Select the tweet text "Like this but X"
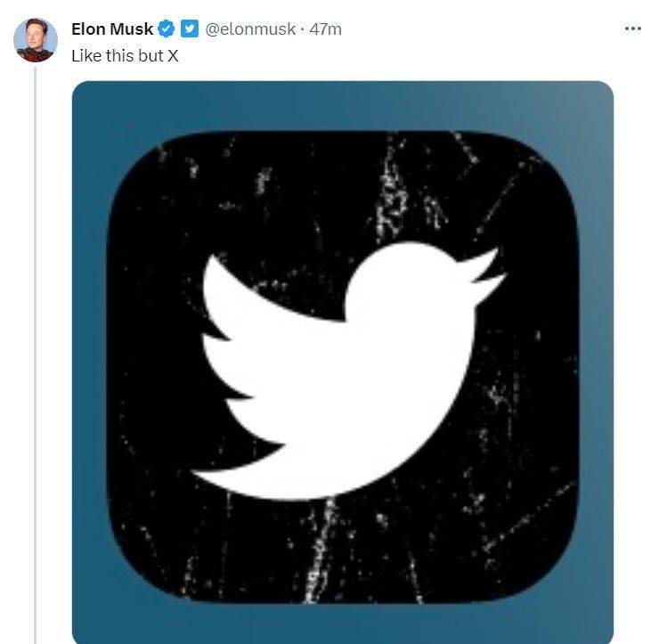Image resolution: width=659 pixels, height=644 pixels. [x=125, y=55]
